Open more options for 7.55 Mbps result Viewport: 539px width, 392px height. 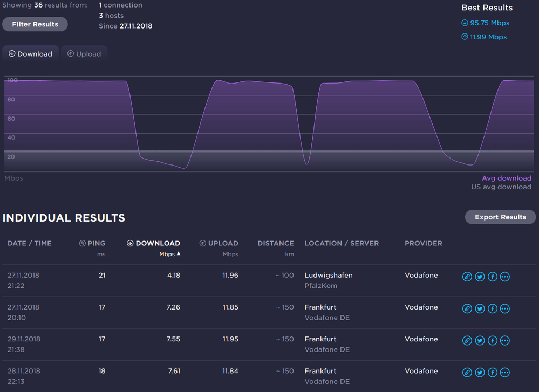[504, 340]
